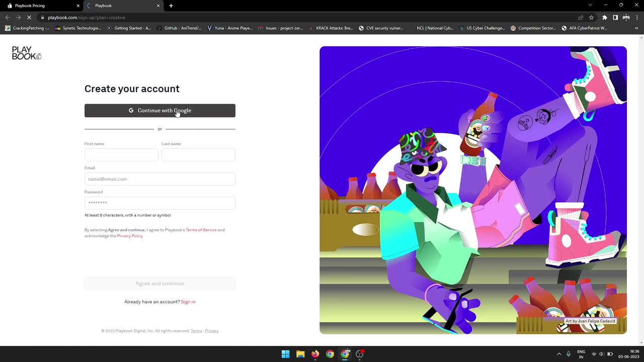
Task: Open the tab search dropdown
Action: tap(591, 6)
